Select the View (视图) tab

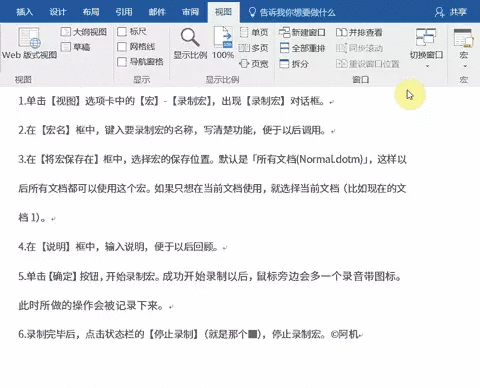[223, 12]
